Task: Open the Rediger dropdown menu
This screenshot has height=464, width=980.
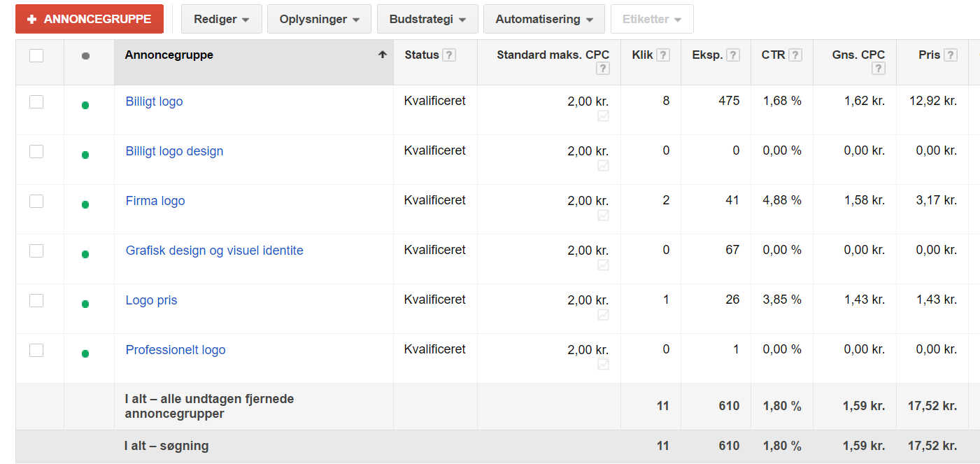Action: 222,19
